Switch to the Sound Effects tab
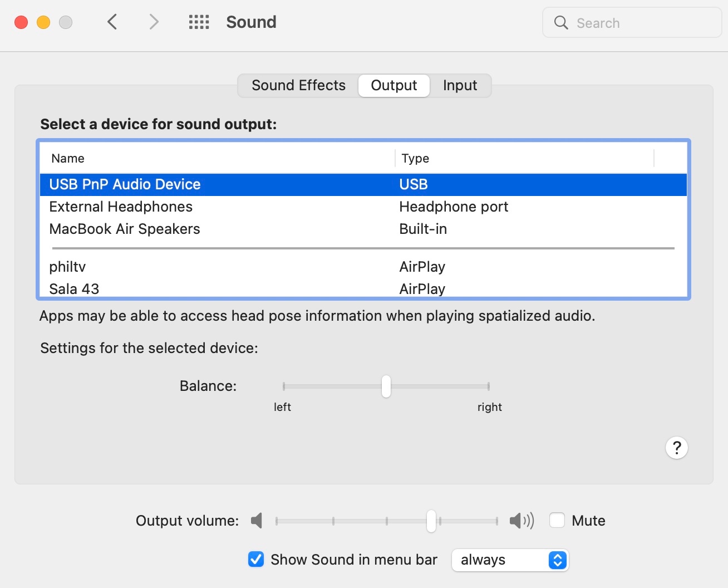The height and width of the screenshot is (588, 728). pos(298,86)
